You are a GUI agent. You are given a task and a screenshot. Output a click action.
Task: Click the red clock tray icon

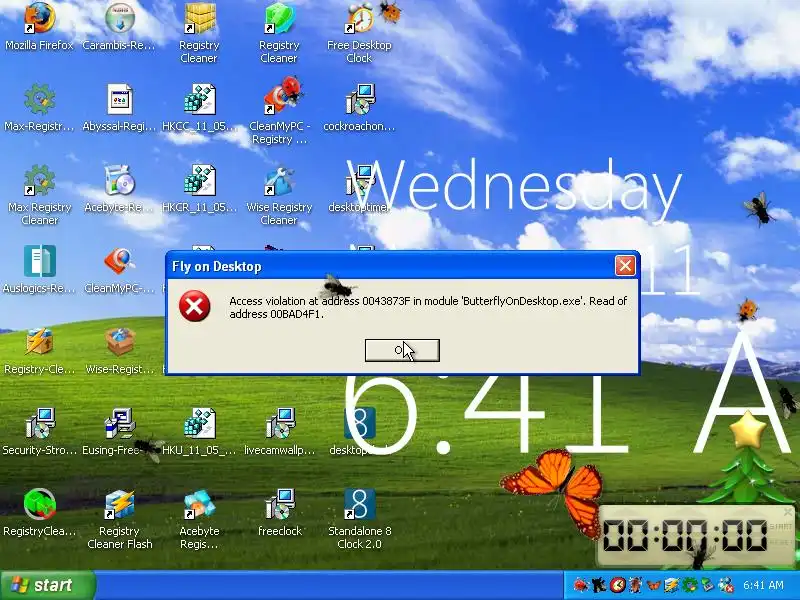(617, 585)
